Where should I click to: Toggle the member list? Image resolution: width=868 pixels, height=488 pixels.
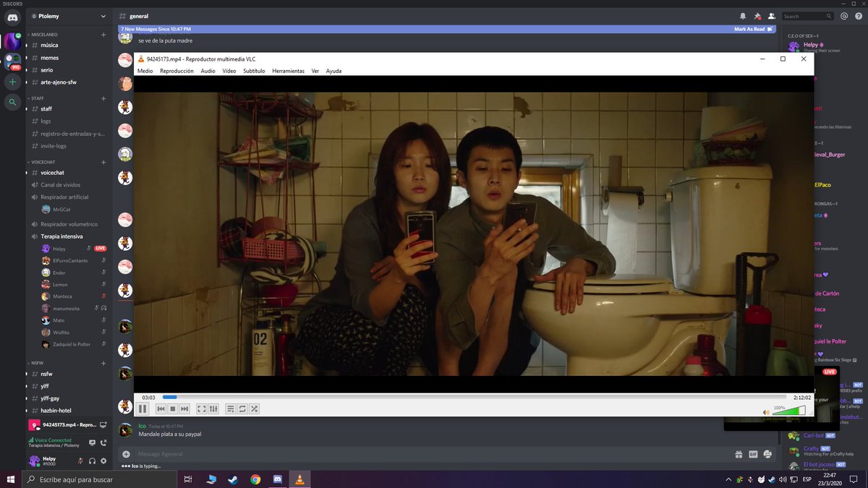[771, 16]
